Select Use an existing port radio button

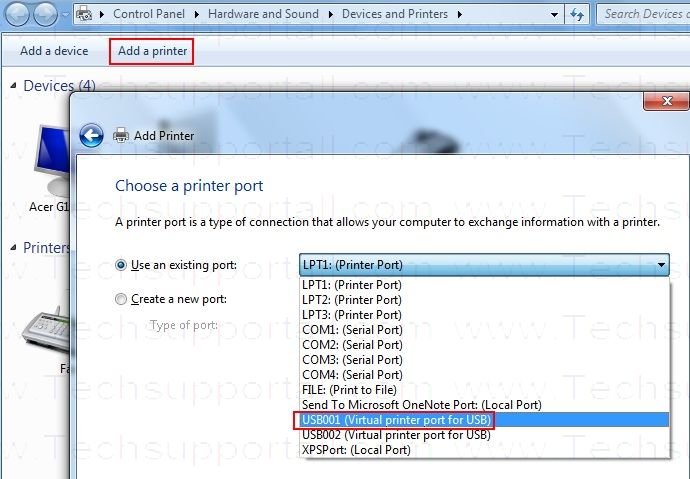pyautogui.click(x=121, y=265)
